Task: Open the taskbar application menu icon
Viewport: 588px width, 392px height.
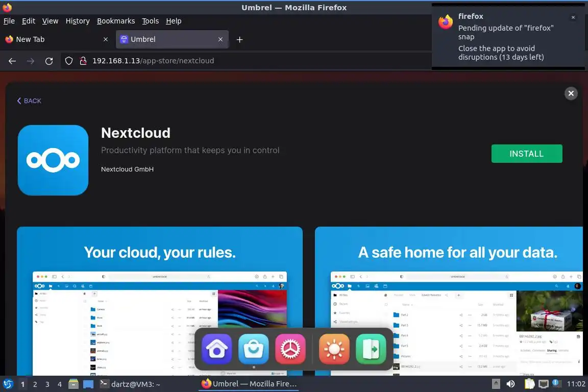Action: [x=8, y=384]
